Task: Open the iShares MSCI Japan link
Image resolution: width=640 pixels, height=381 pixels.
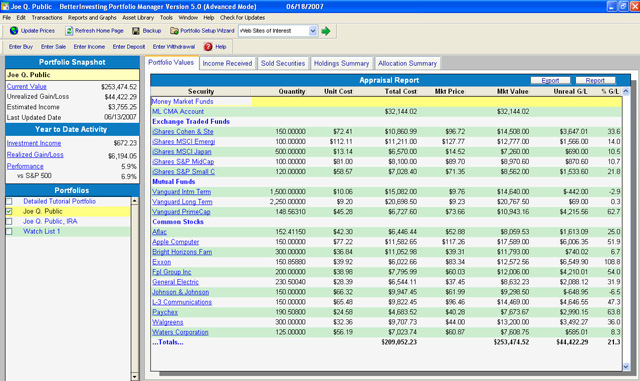Action: [182, 152]
